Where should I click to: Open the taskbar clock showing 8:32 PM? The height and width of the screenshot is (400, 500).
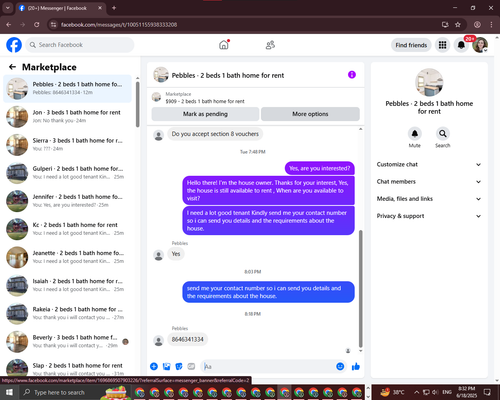tap(467, 392)
